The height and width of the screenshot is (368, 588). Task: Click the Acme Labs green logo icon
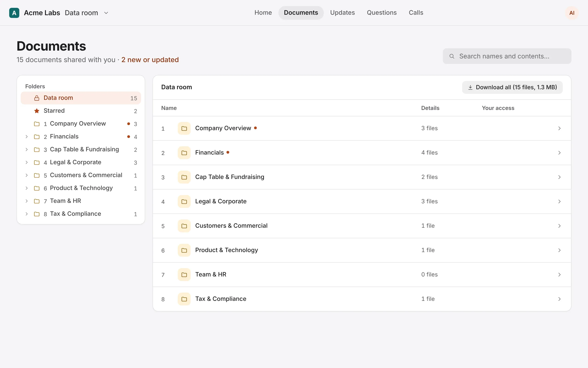pyautogui.click(x=14, y=13)
